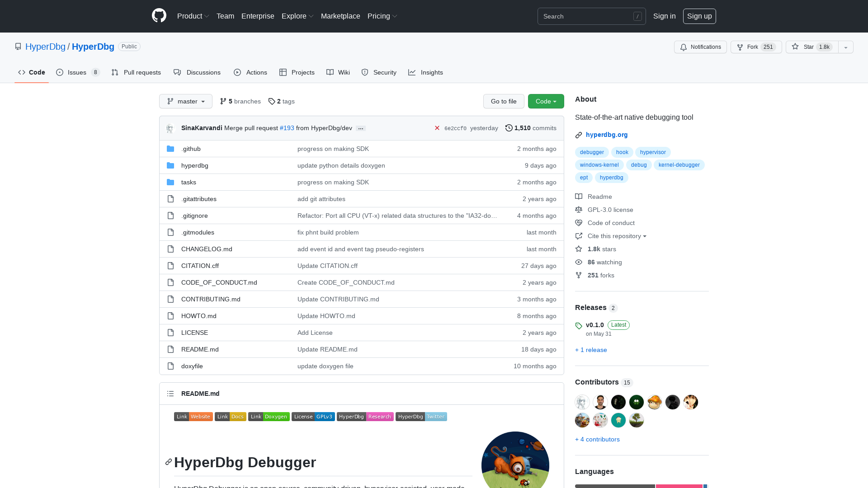Click the Go to file button

coord(504,101)
